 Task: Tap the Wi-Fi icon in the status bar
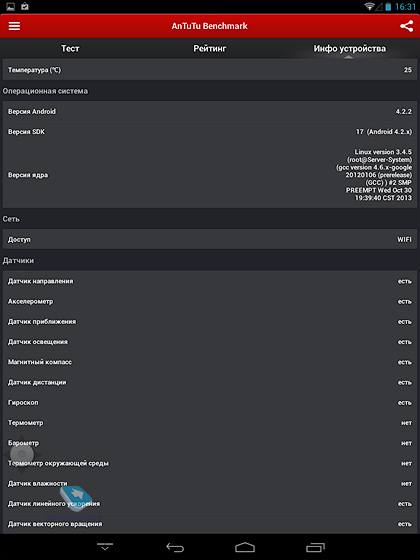(x=369, y=6)
